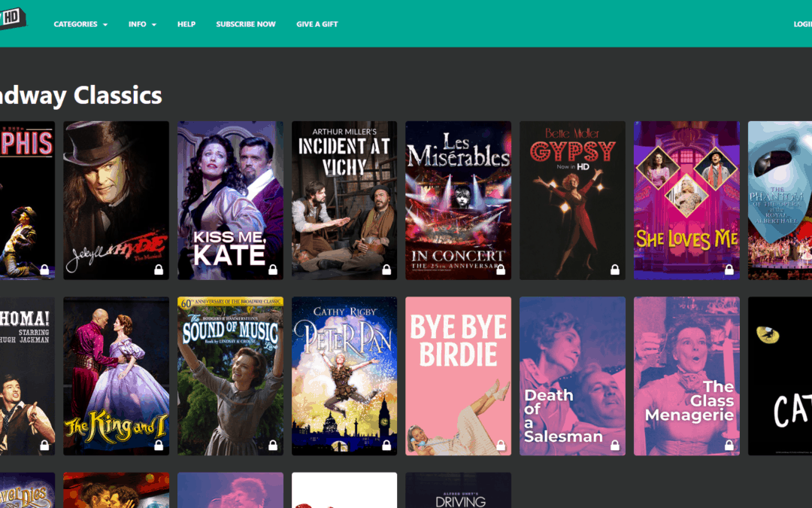
Task: Click lock icon on Incident at Vichy poster
Action: coord(386,269)
